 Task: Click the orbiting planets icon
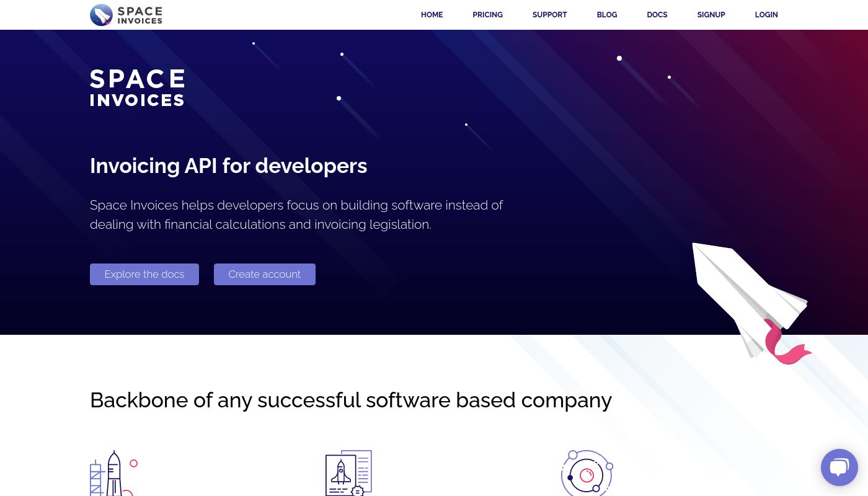point(587,473)
